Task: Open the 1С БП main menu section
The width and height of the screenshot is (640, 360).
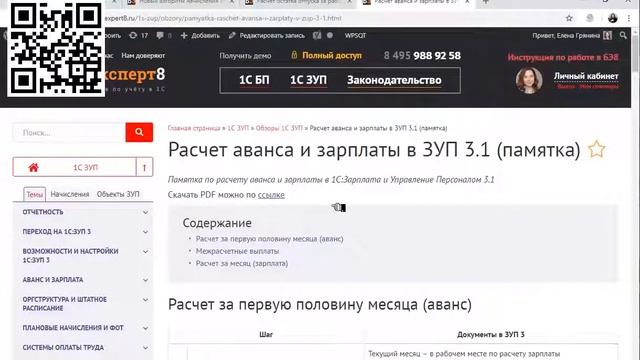Action: coord(254,80)
